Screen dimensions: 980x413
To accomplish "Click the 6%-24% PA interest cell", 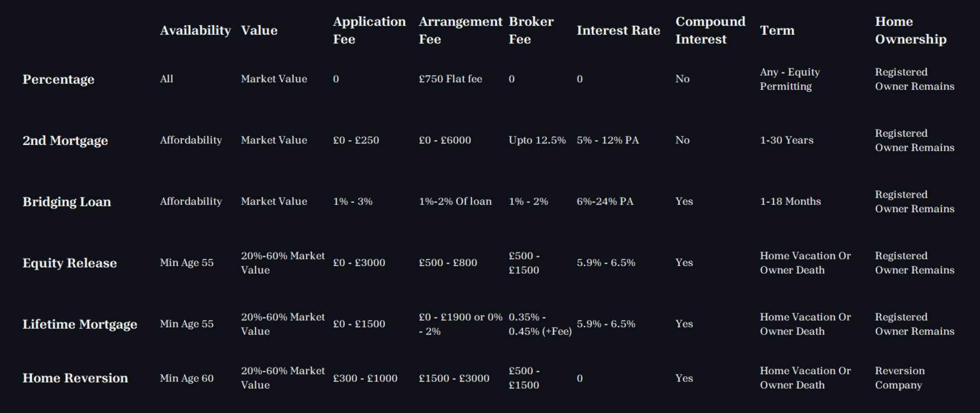I will (605, 201).
